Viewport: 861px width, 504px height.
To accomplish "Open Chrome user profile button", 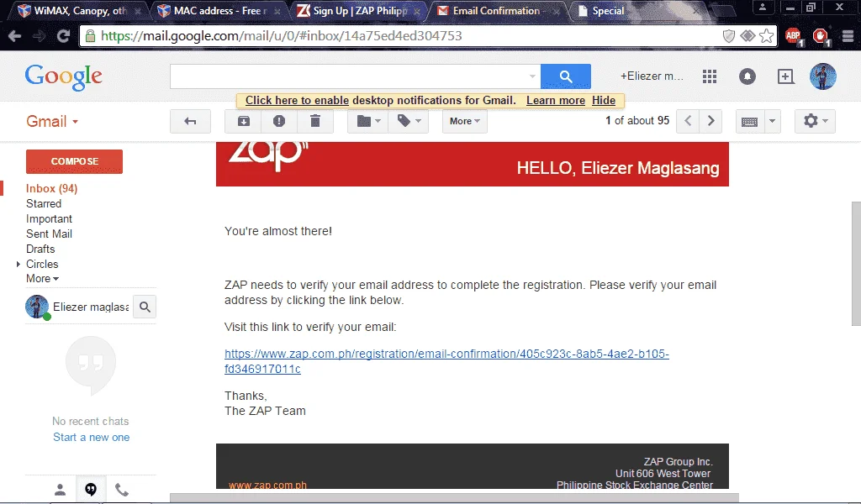I will click(x=762, y=7).
